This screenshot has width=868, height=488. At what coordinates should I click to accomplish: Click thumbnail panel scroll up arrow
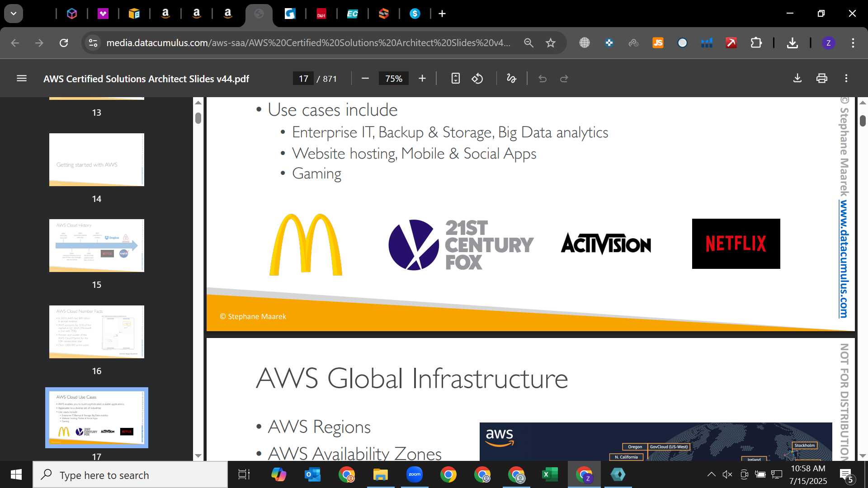pos(198,103)
